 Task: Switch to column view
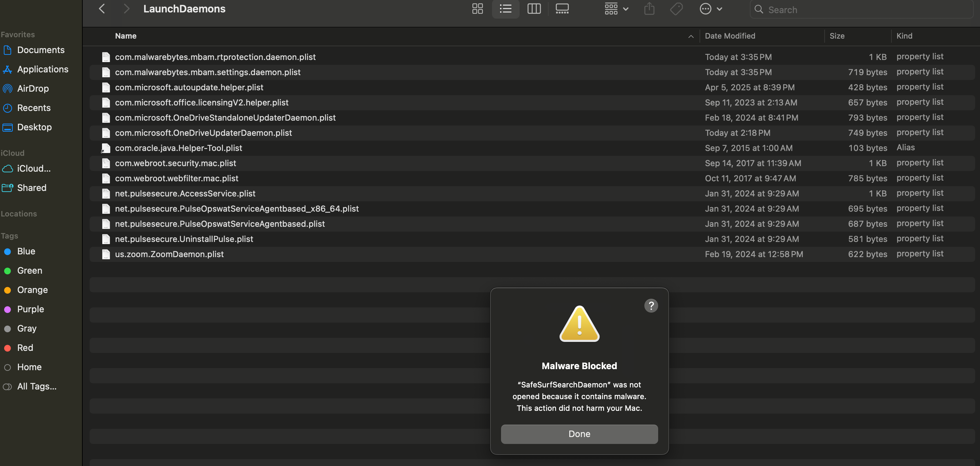click(534, 9)
